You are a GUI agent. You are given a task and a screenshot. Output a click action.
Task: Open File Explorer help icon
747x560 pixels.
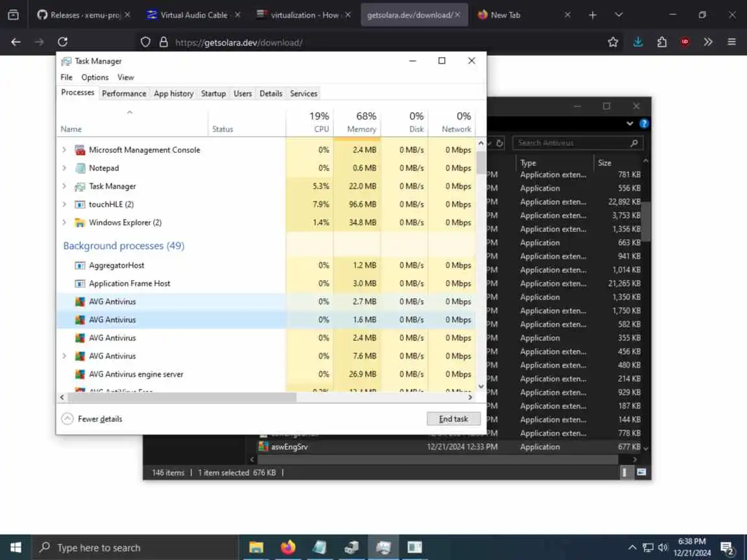click(x=644, y=123)
